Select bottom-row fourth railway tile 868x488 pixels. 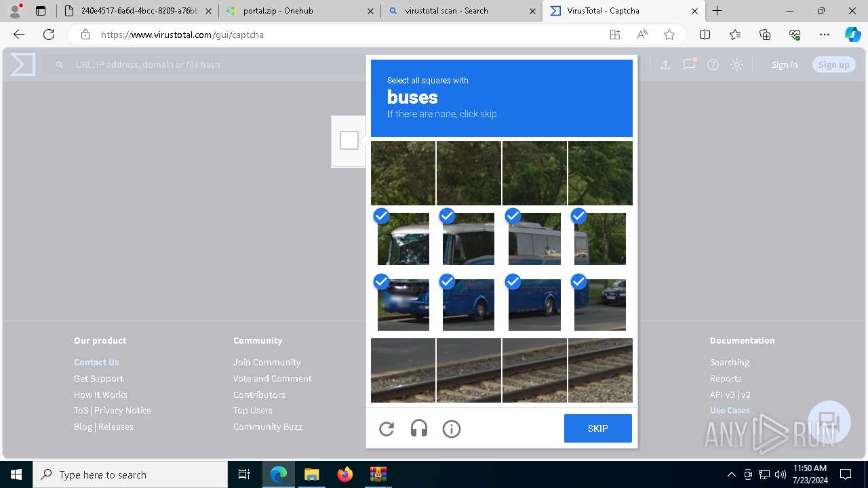[600, 370]
